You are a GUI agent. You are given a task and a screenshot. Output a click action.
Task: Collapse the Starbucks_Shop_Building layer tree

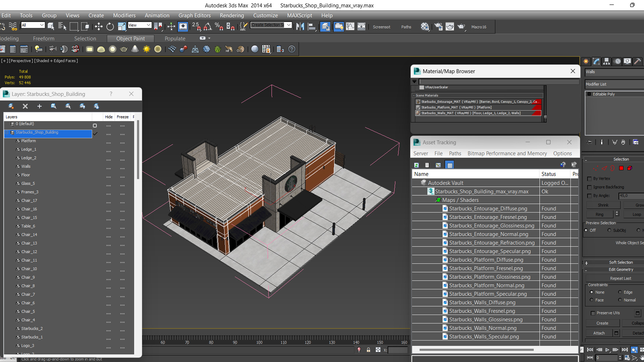6,132
